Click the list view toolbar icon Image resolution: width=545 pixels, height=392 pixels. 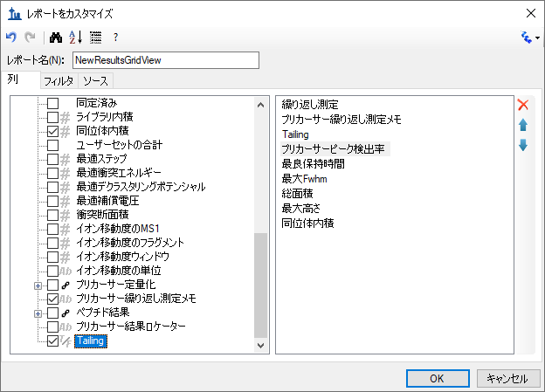(x=95, y=38)
